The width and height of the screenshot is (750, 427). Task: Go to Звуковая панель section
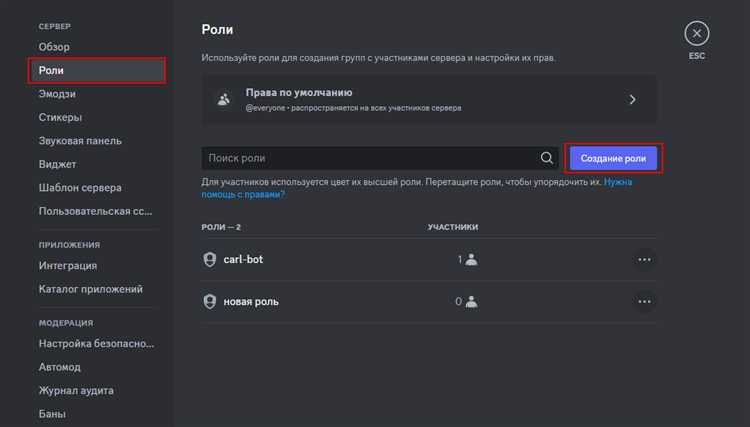pyautogui.click(x=80, y=141)
